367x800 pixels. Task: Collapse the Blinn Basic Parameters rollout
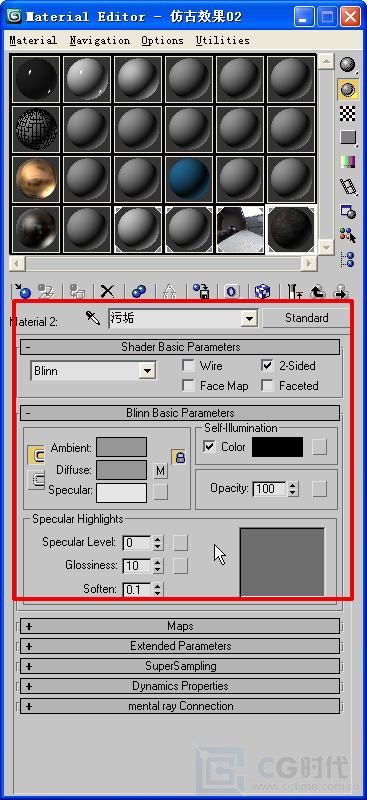tap(180, 413)
